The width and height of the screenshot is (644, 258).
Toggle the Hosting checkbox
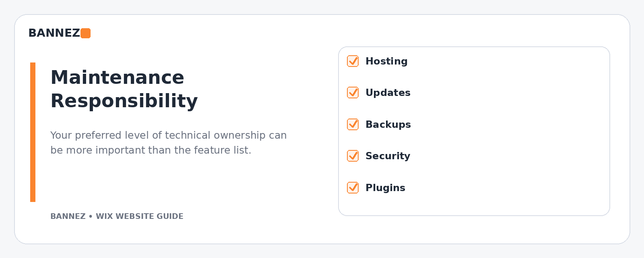pyautogui.click(x=353, y=61)
